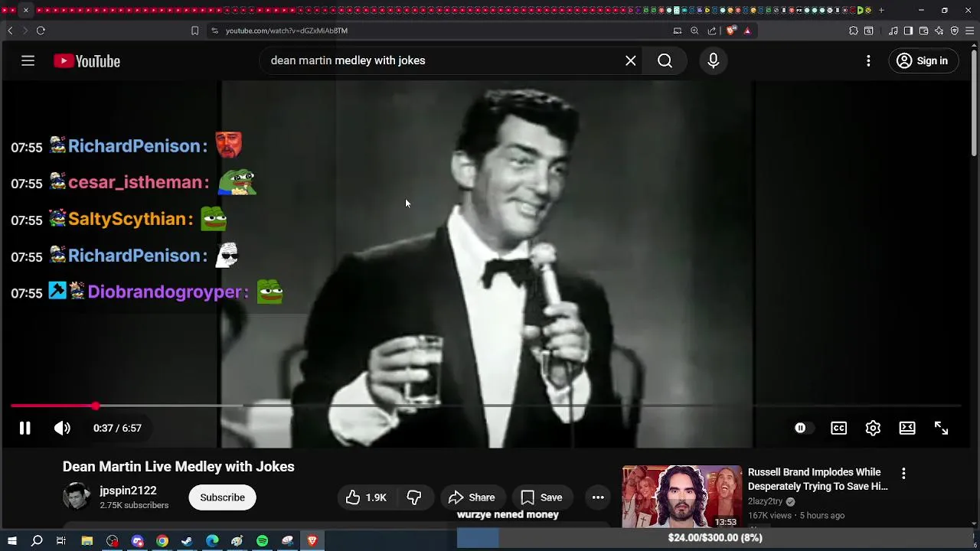
Task: Close the current first browser tab
Action: point(26,10)
